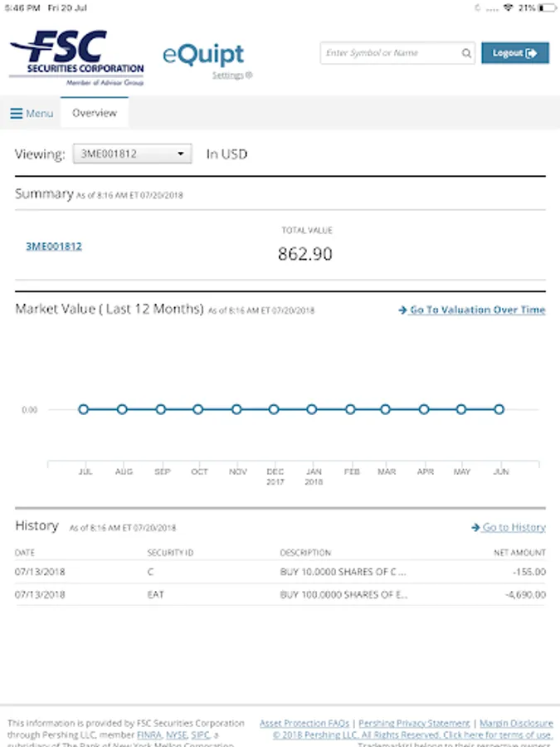This screenshot has height=747, width=560.
Task: Type in the Enter Symbol or Name field
Action: pos(390,53)
